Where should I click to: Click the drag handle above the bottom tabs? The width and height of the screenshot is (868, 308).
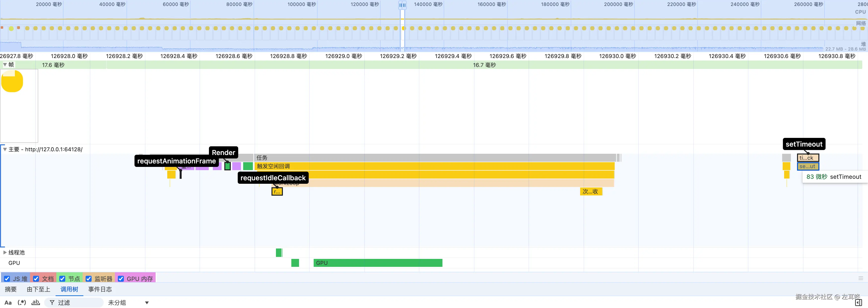tap(861, 278)
